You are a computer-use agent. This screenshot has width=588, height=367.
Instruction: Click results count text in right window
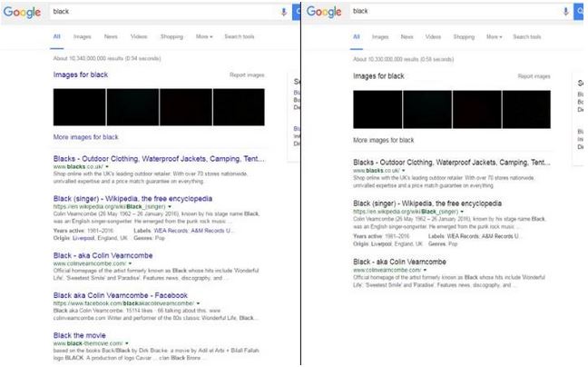pos(403,59)
